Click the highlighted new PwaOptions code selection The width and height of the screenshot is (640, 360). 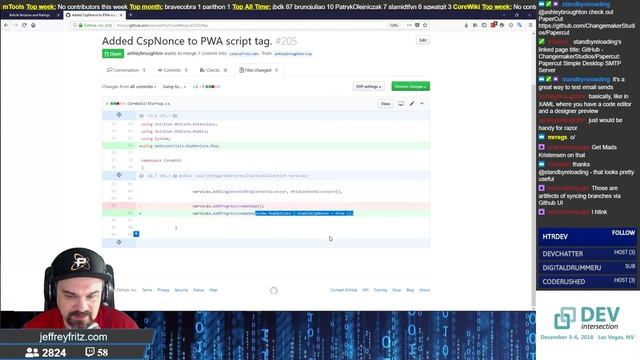(x=304, y=213)
